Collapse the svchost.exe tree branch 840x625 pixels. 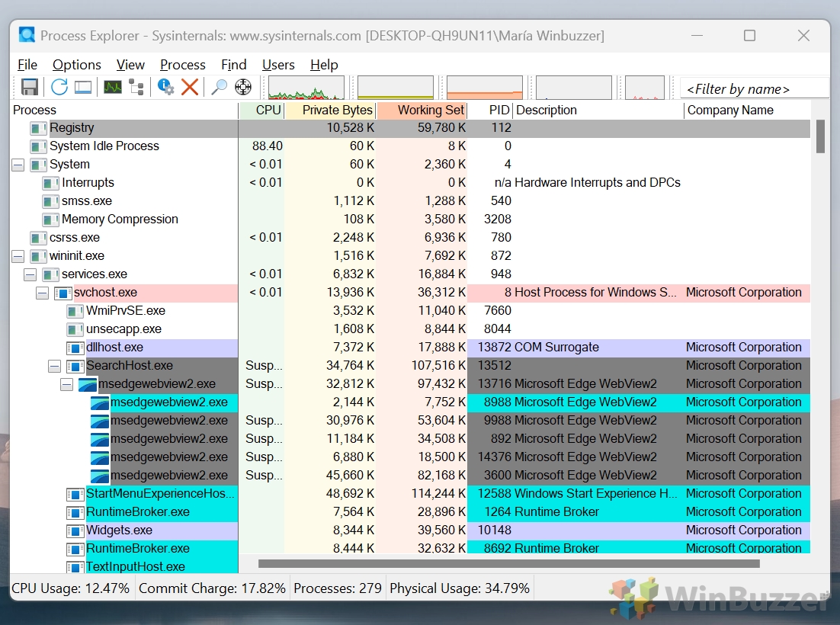click(42, 293)
